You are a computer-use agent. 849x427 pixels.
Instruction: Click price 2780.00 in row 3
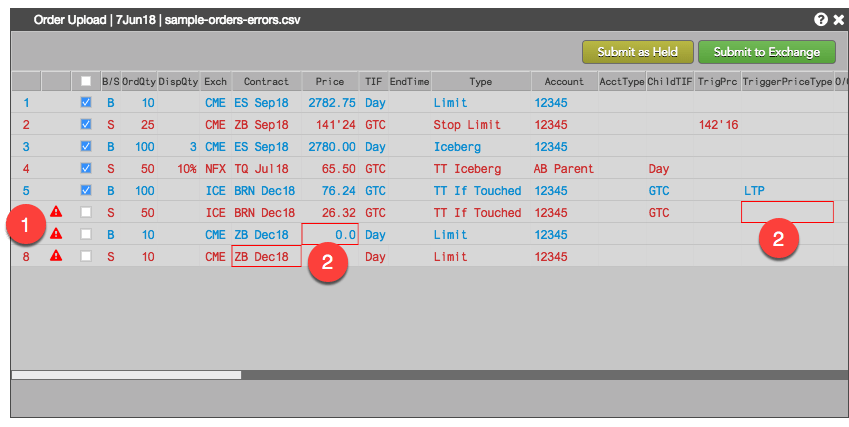(332, 147)
